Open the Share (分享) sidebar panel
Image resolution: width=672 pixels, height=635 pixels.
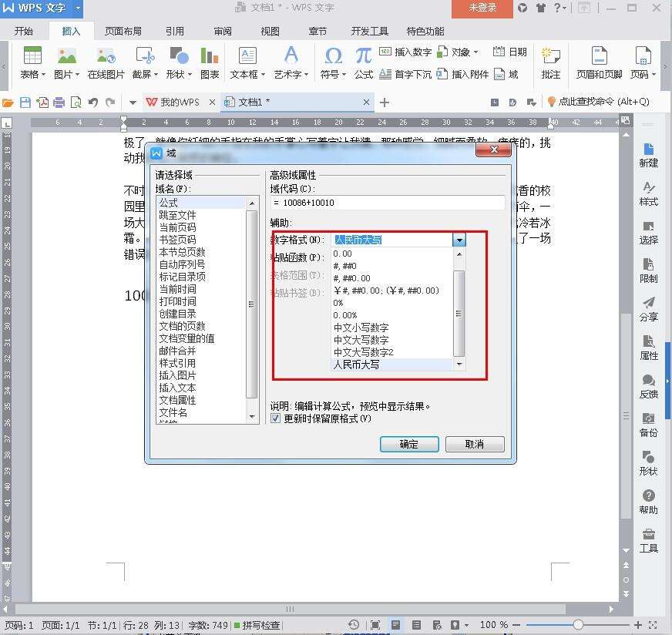(648, 308)
